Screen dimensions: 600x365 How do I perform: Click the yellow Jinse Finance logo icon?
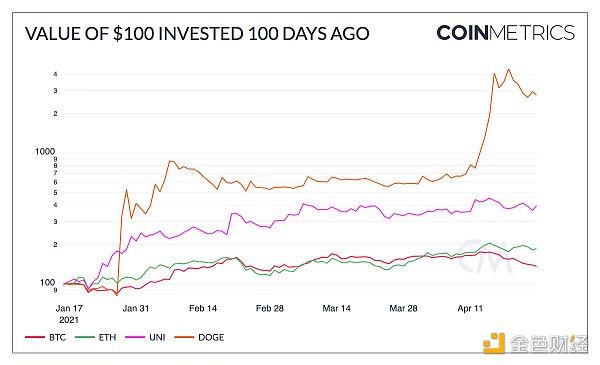[494, 343]
